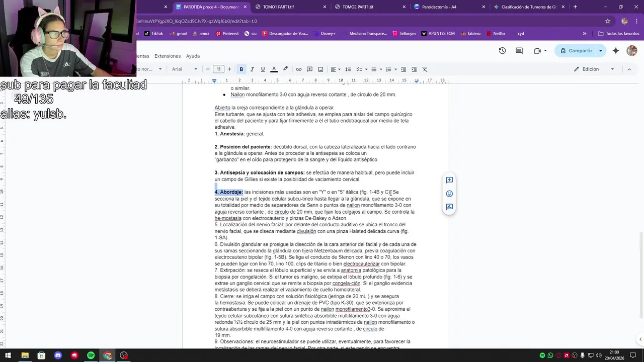Open the text color picker
Viewport: 644px width, 362px height.
coord(274,69)
